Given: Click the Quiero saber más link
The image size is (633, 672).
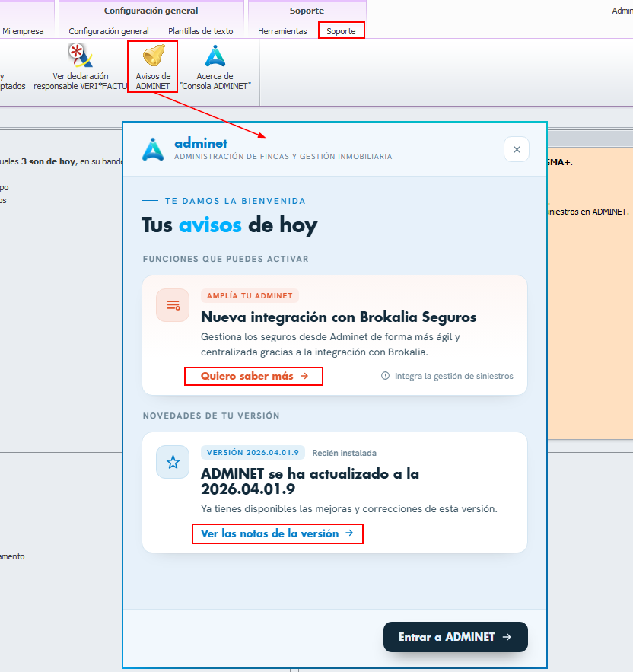Looking at the screenshot, I should [254, 376].
